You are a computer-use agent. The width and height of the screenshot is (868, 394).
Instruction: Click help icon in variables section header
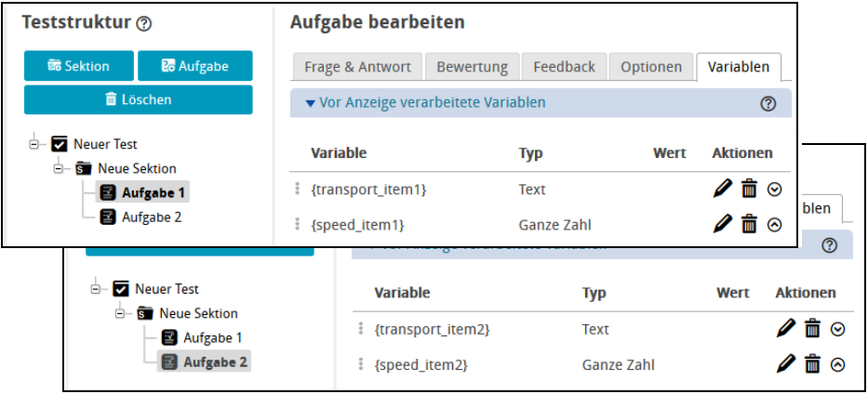(x=768, y=103)
